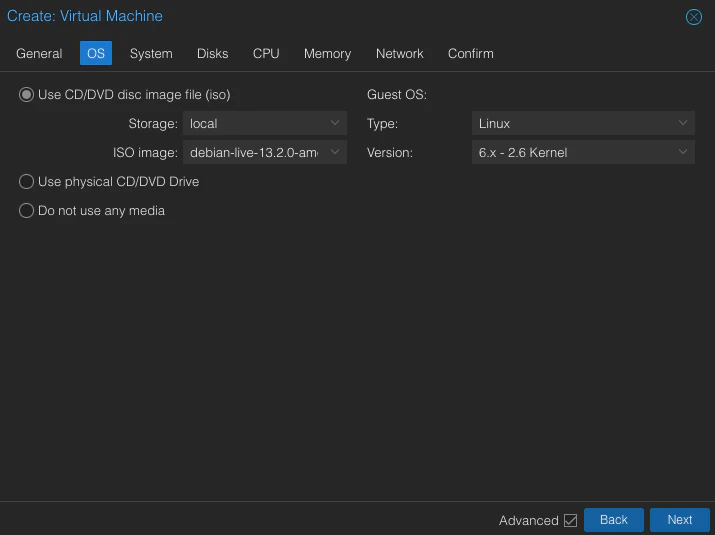Select the OS tab

click(96, 53)
